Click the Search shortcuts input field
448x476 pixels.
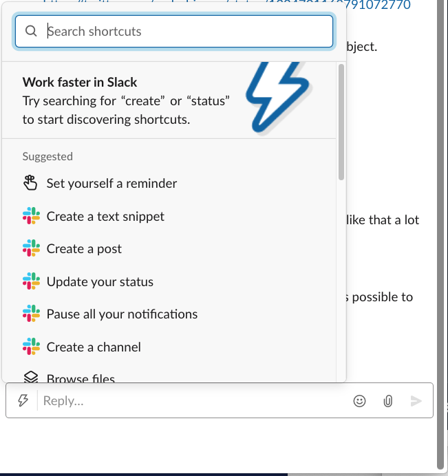pyautogui.click(x=174, y=31)
